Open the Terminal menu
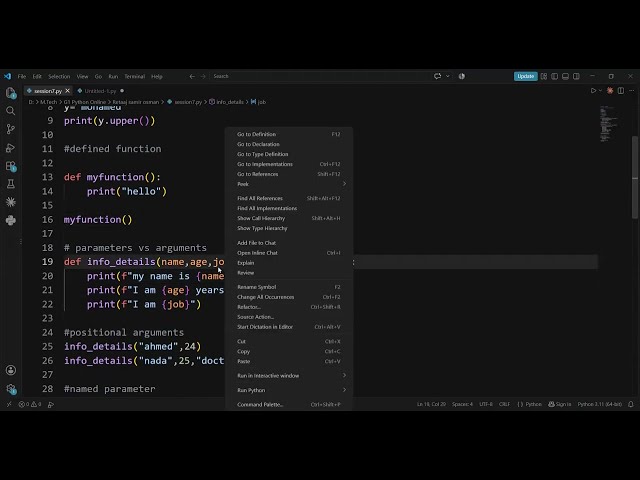 coord(134,76)
